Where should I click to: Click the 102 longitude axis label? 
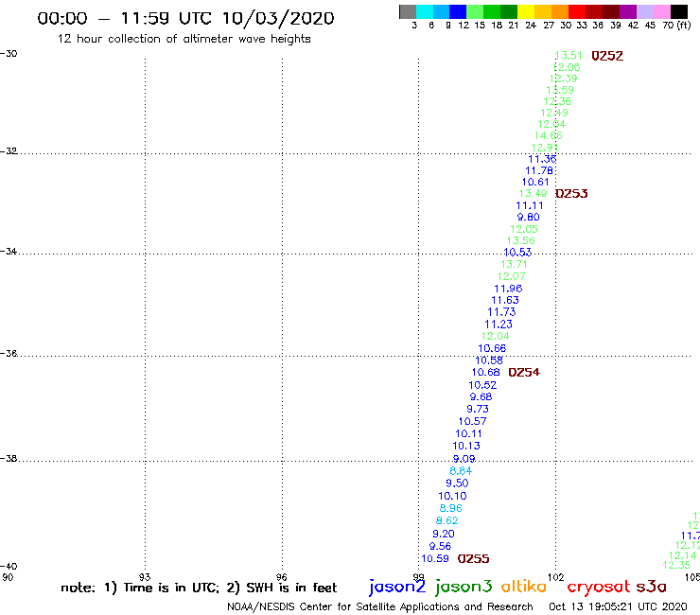click(556, 577)
